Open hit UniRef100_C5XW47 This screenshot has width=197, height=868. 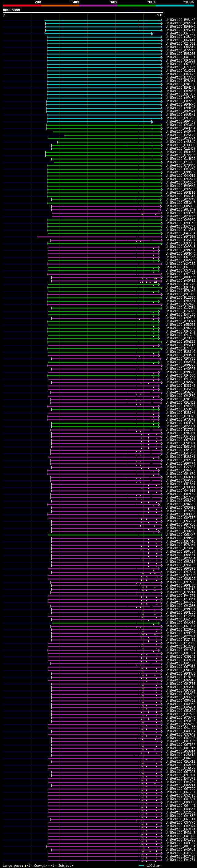(180, 203)
